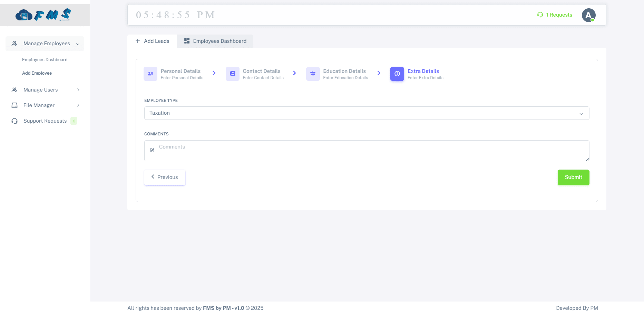Go back with the Previous button
The width and height of the screenshot is (644, 315).
pos(165,177)
